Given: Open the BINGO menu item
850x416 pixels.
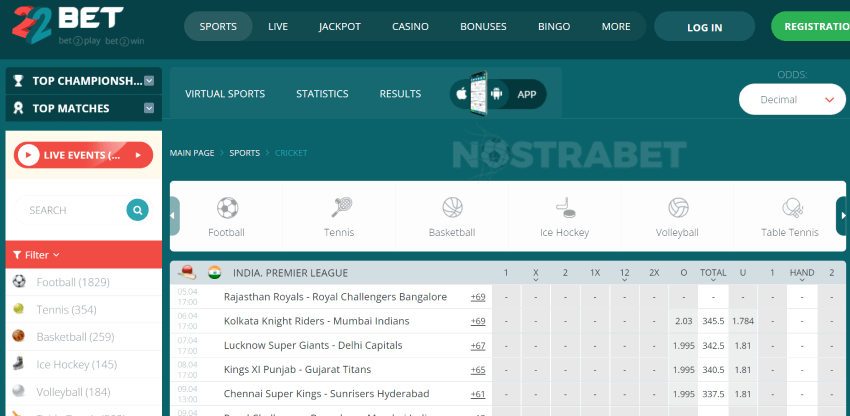Looking at the screenshot, I should (554, 27).
